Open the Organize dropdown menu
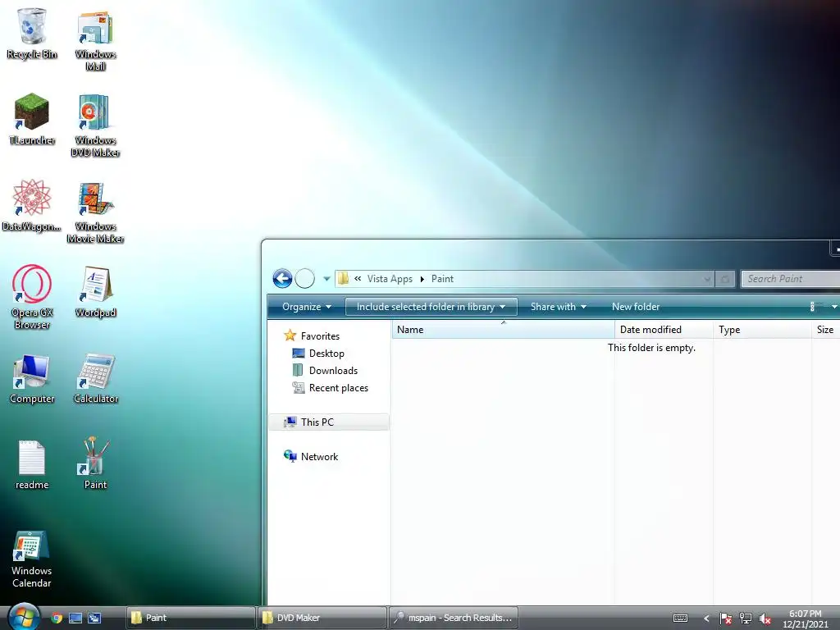This screenshot has width=840, height=630. [x=307, y=307]
